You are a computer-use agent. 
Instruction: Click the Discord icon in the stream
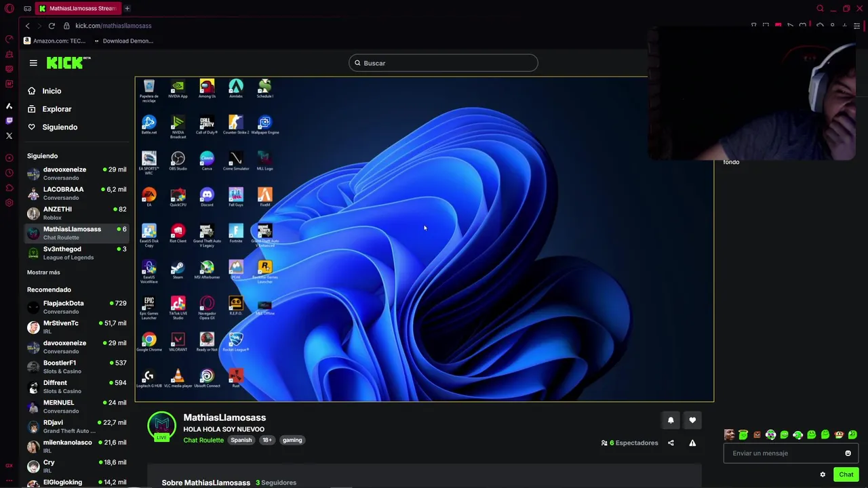(x=207, y=198)
